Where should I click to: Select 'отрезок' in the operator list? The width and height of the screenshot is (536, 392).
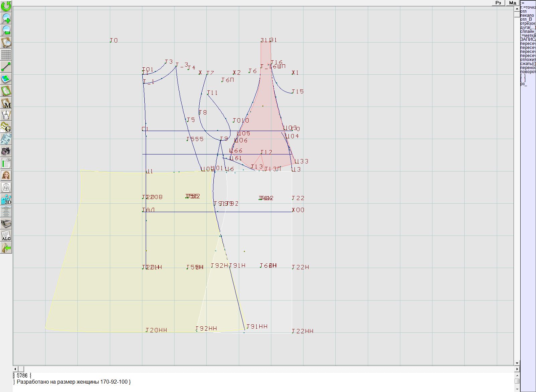[527, 23]
